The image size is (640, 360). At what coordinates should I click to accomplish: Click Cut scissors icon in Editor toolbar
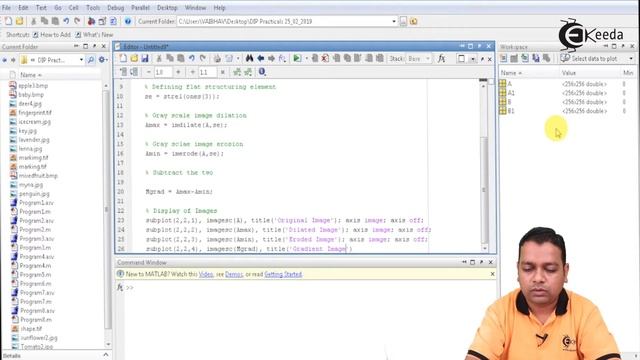[159, 59]
